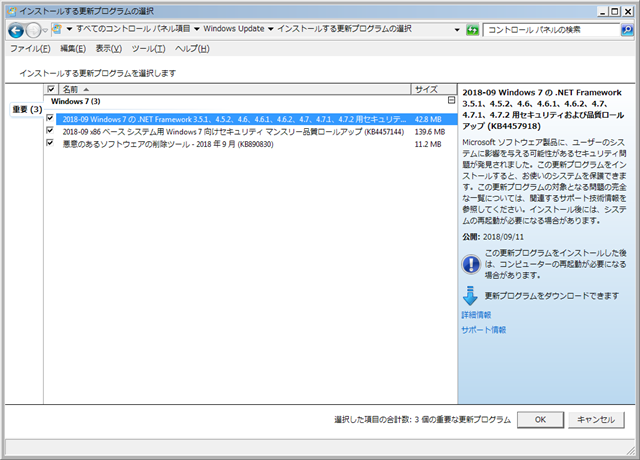Open the address bar history dropdown
This screenshot has width=640, height=460.
[457, 30]
